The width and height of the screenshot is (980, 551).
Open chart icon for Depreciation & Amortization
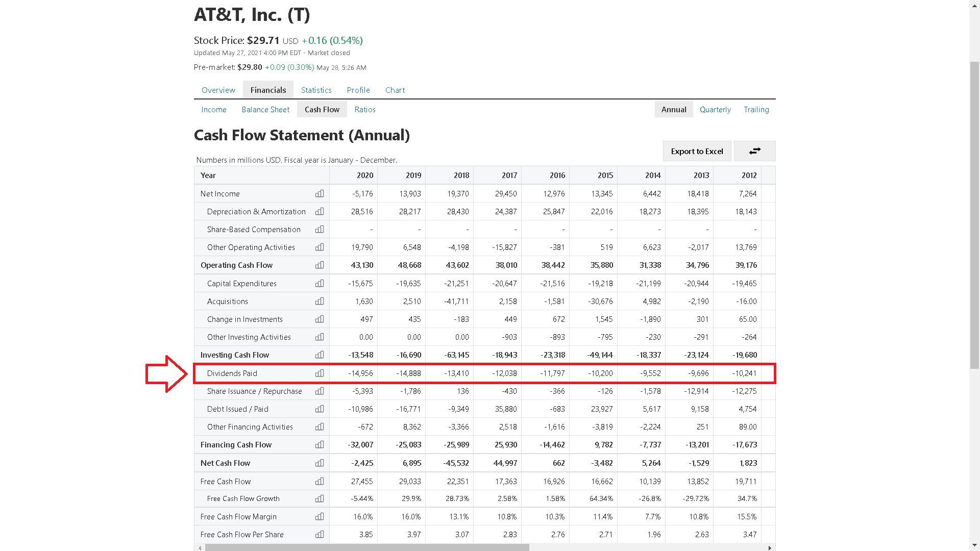point(320,212)
